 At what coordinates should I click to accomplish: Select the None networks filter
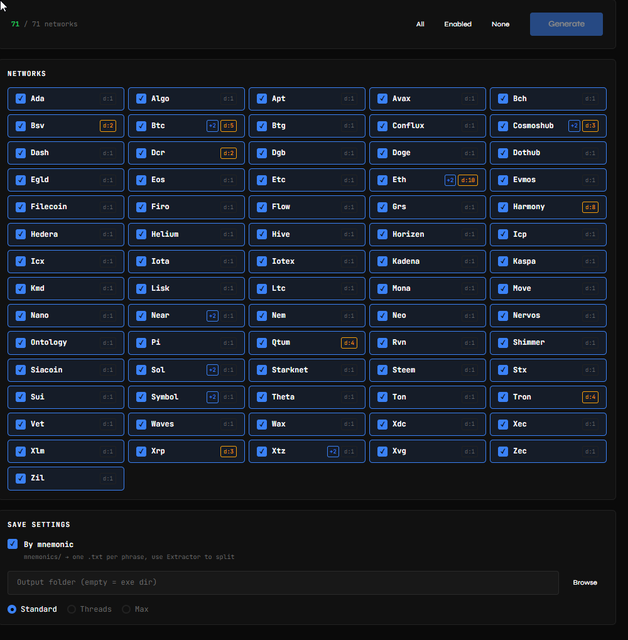pyautogui.click(x=500, y=24)
